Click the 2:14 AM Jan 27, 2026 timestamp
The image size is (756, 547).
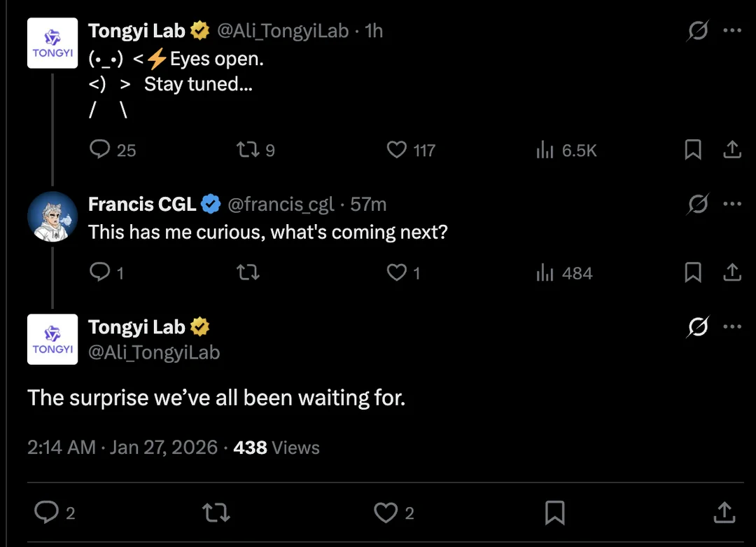click(122, 448)
